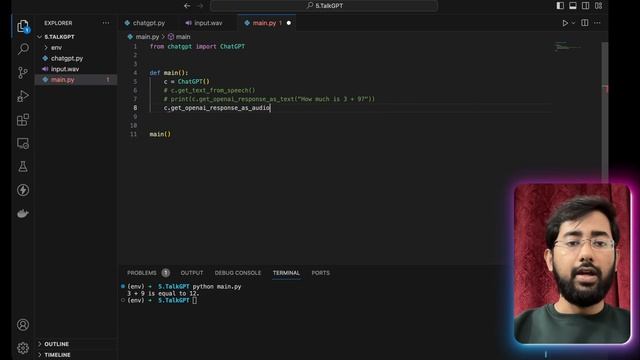The width and height of the screenshot is (640, 360).
Task: Open the Accounts menu icon
Action: click(23, 324)
